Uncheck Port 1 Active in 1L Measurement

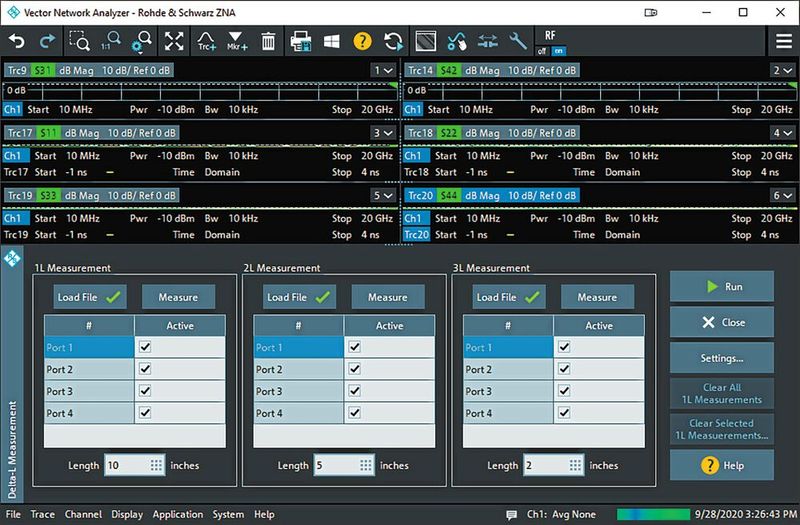point(145,347)
